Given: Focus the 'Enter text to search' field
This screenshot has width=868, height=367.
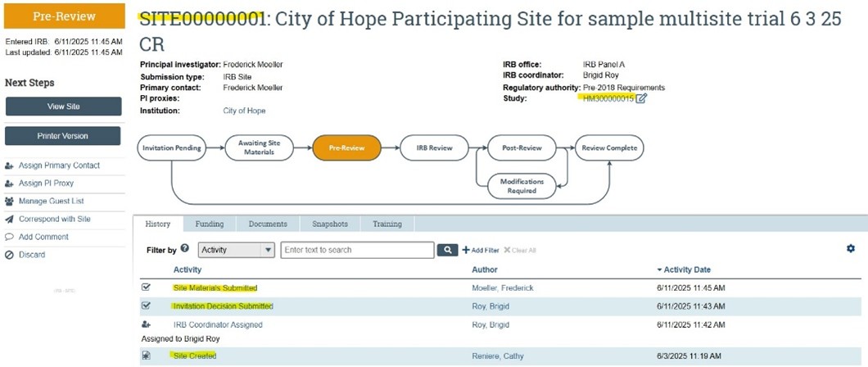Looking at the screenshot, I should pyautogui.click(x=357, y=250).
